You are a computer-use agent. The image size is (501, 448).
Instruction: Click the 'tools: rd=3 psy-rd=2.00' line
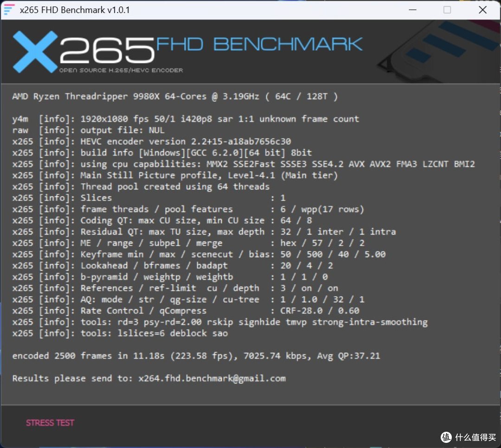pyautogui.click(x=220, y=322)
